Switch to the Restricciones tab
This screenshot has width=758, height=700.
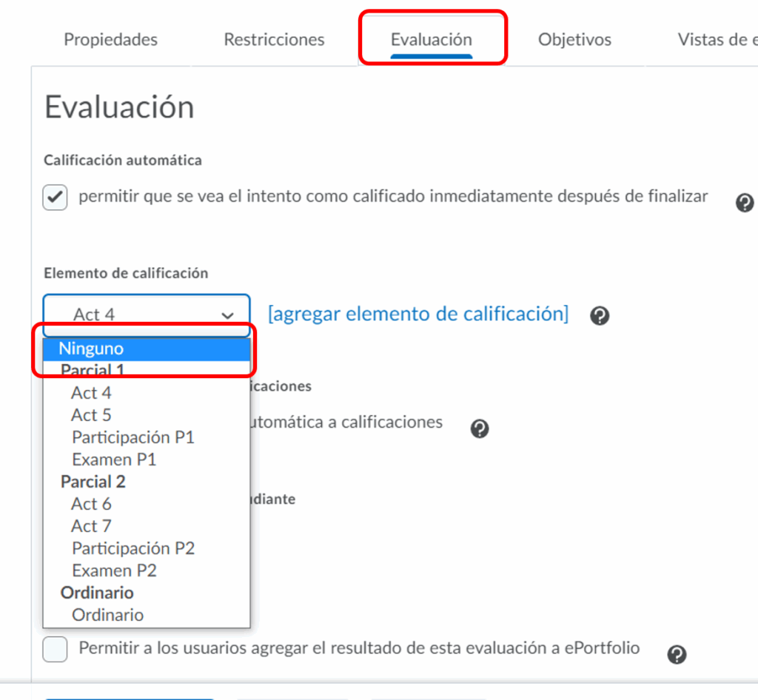click(x=274, y=39)
